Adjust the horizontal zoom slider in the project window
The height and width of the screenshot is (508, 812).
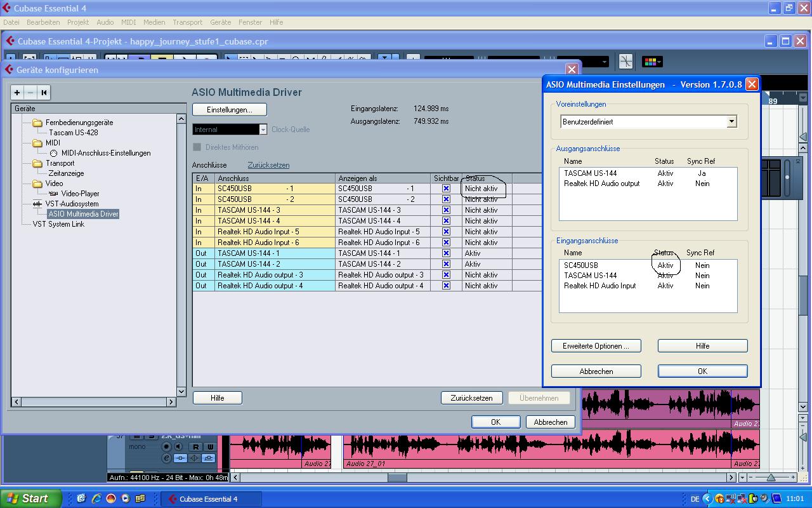pos(770,477)
